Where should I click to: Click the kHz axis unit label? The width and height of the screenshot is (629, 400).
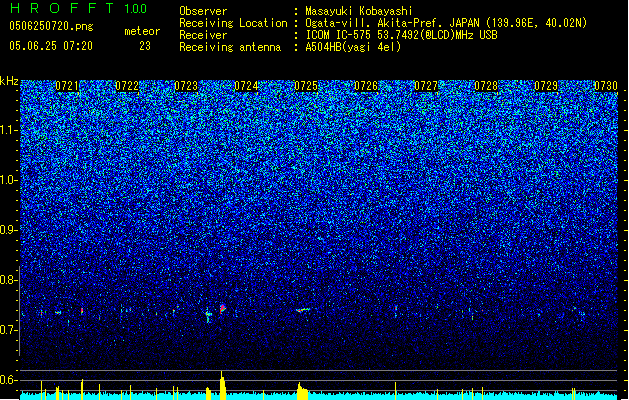(9, 81)
